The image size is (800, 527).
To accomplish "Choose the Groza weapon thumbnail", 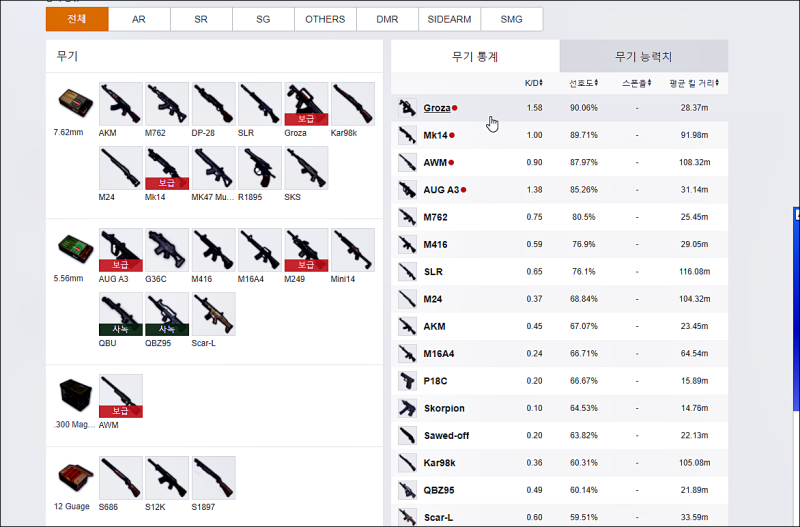I will (x=306, y=104).
